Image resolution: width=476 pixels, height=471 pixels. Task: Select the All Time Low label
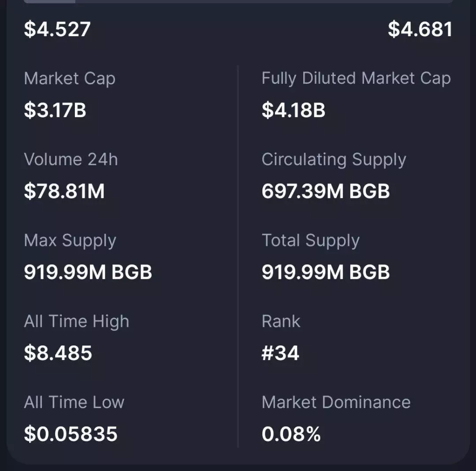(x=74, y=402)
